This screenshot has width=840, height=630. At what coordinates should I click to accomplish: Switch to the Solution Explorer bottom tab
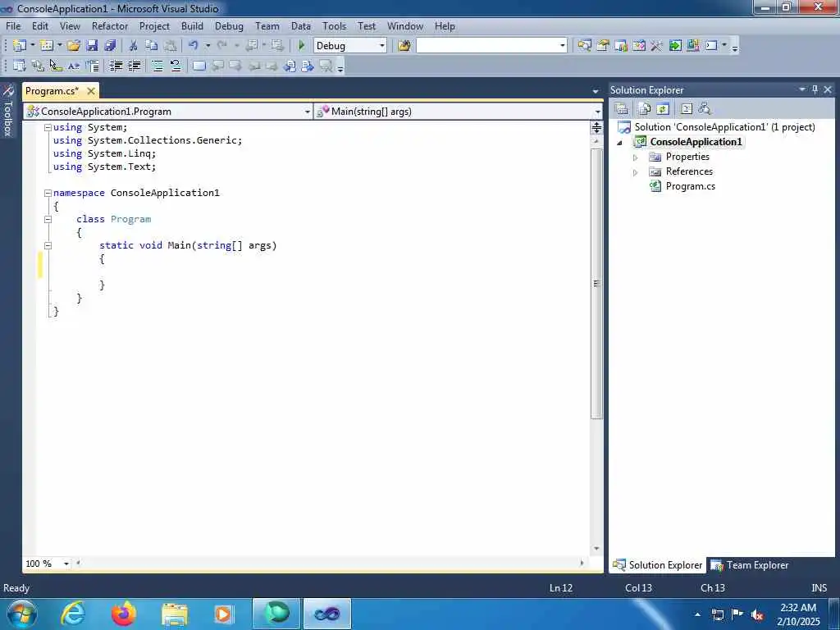(x=657, y=565)
